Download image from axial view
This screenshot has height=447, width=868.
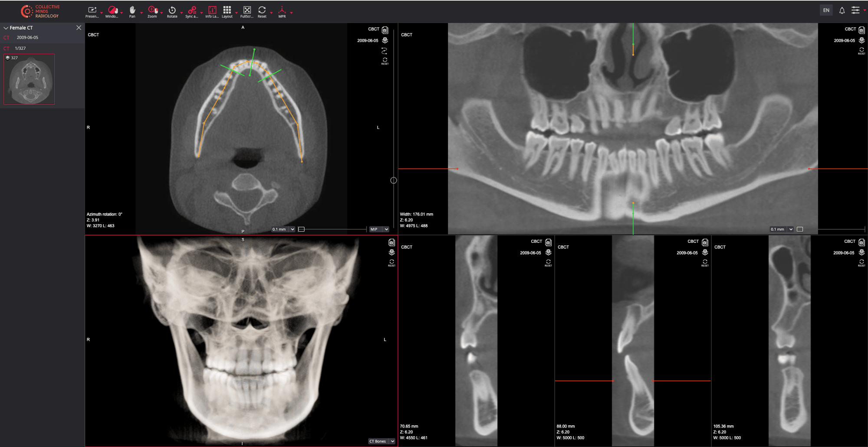coord(385,40)
